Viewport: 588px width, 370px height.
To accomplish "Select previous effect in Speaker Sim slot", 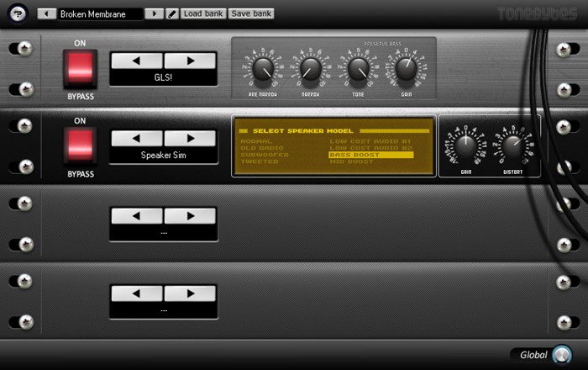I will [137, 138].
